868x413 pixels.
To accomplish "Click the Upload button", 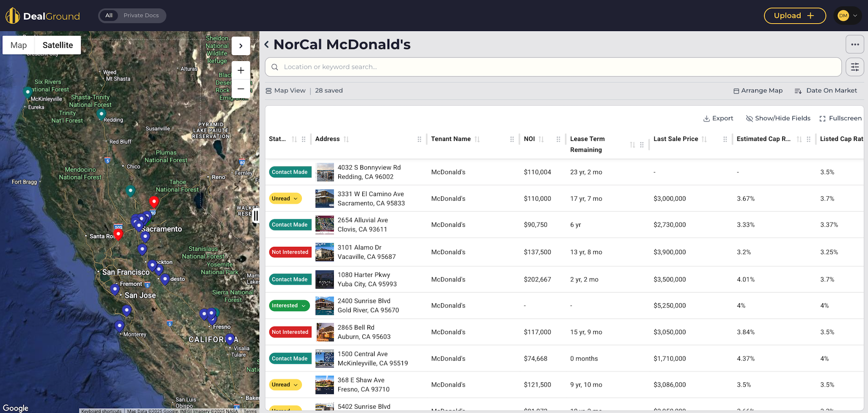I will [795, 16].
